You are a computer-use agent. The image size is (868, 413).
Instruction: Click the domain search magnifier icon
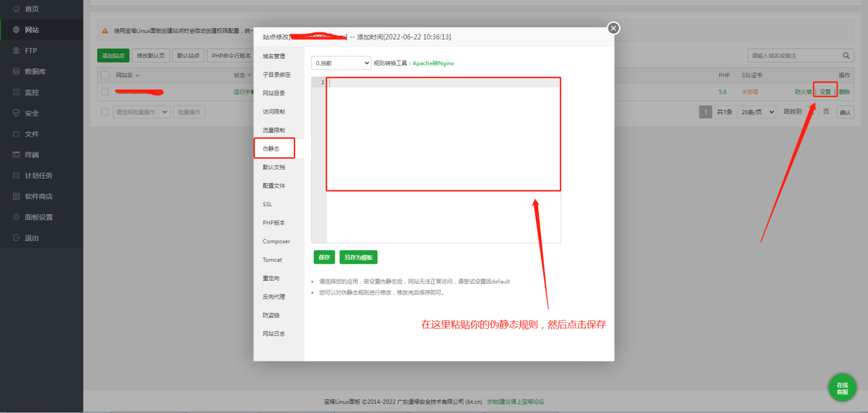846,55
